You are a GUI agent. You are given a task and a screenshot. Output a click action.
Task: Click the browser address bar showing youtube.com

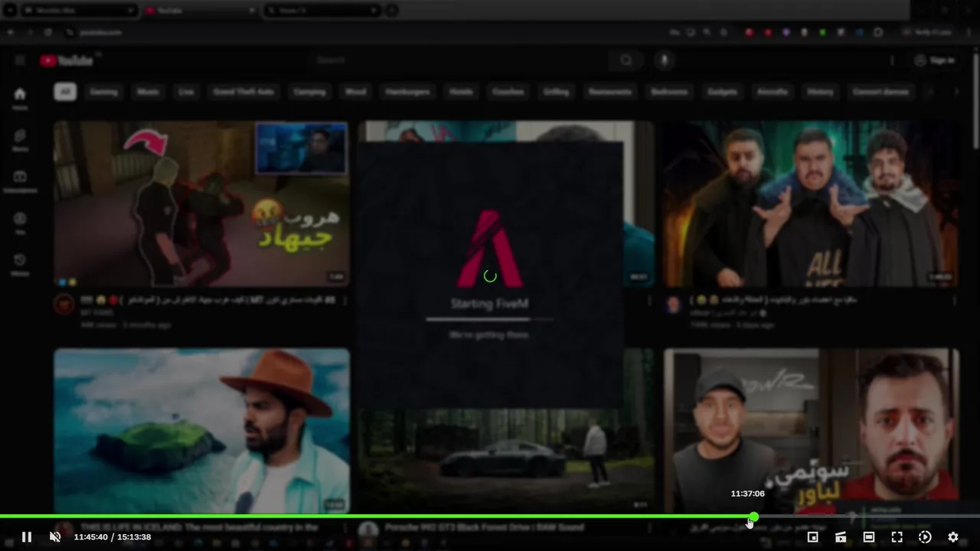coord(360,32)
